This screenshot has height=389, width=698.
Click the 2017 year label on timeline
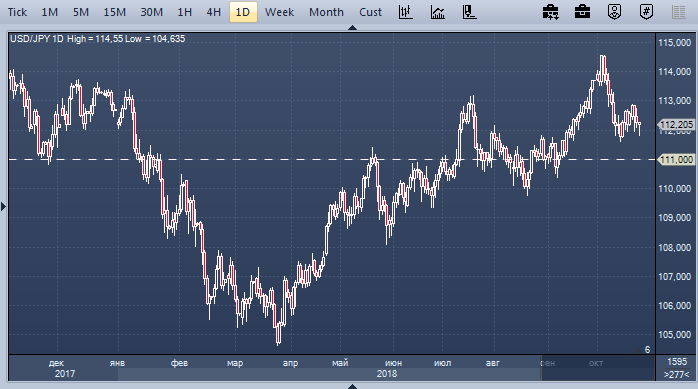(x=65, y=374)
